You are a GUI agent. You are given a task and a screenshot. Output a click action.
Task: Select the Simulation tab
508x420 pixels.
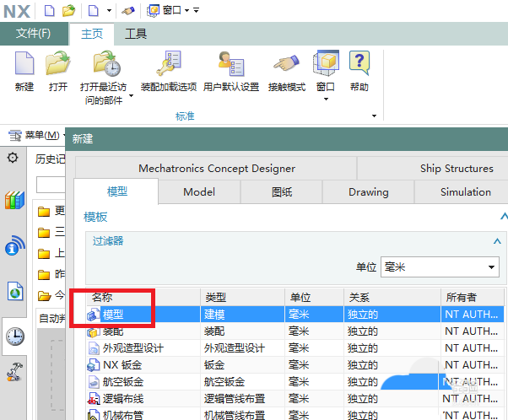(x=466, y=192)
